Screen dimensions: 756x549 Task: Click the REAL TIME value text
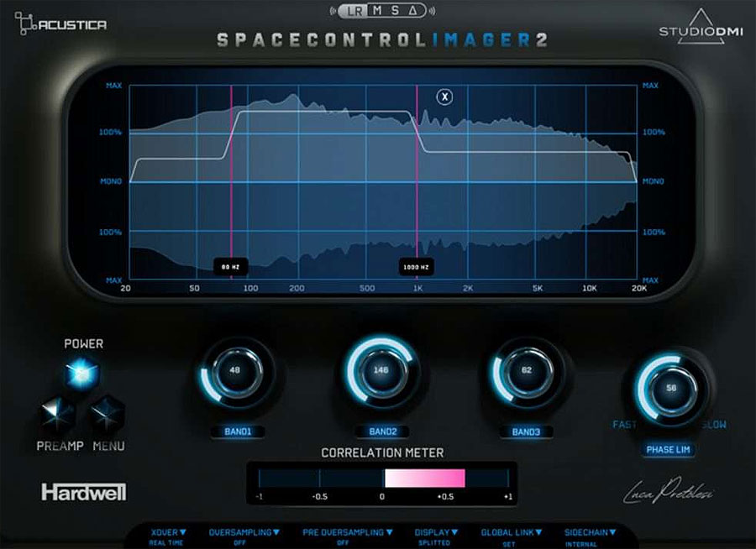(166, 543)
